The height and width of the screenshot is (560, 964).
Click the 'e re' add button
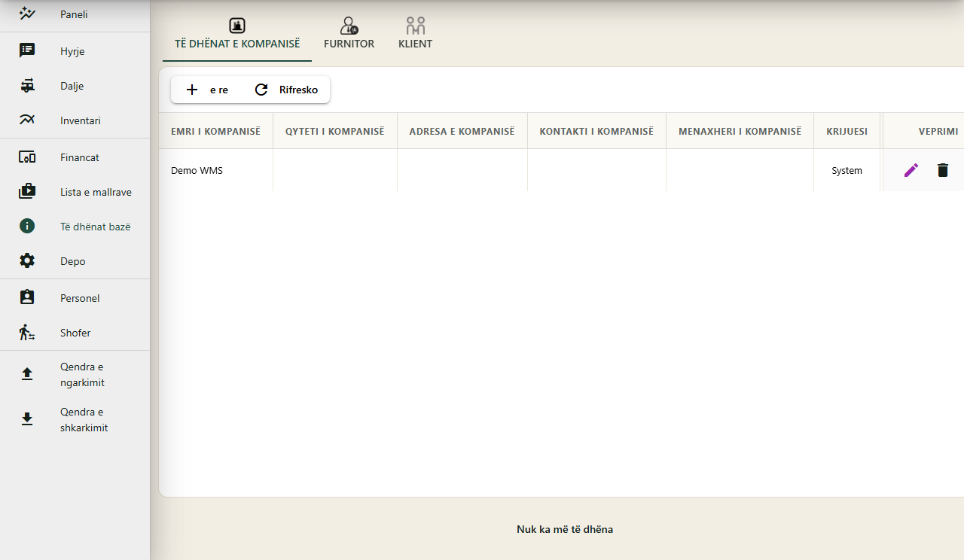tap(207, 90)
